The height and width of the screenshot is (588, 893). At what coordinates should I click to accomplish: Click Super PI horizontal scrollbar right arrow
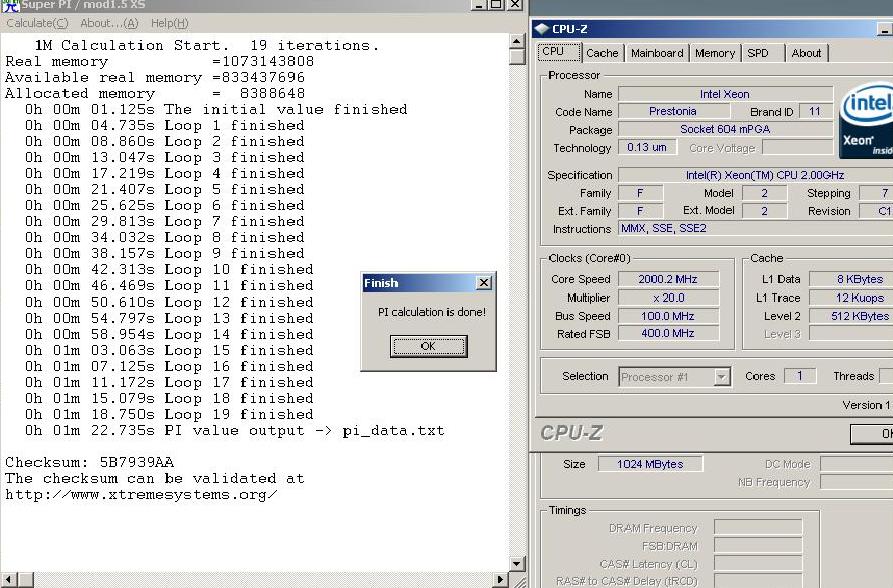500,580
